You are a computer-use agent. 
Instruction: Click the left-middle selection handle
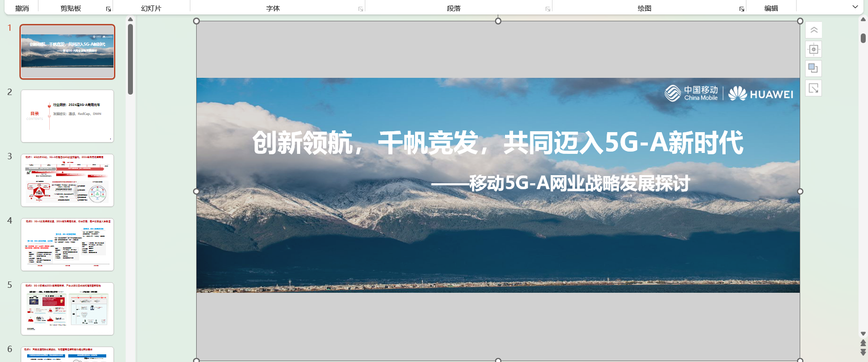pos(196,191)
